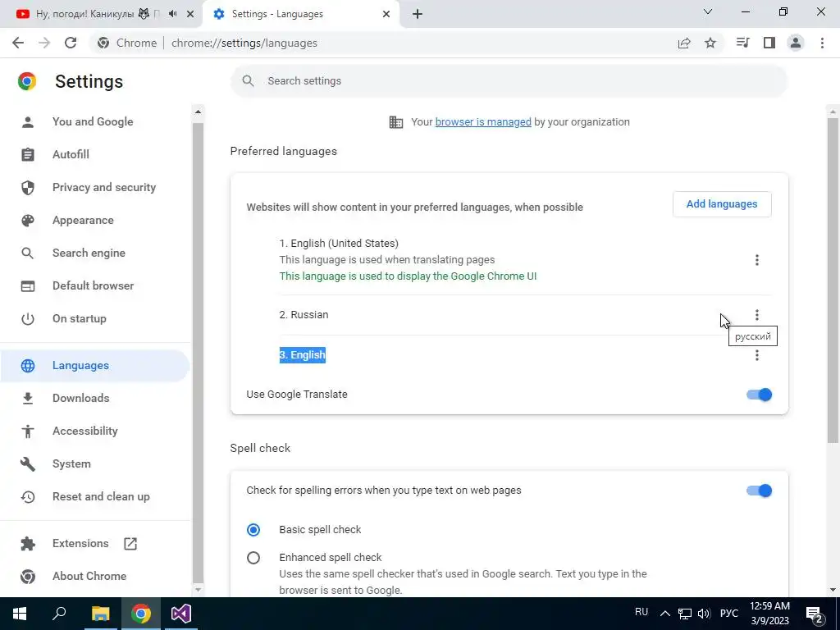Click main page scrollbar down arrow
The width and height of the screenshot is (840, 630).
833,590
